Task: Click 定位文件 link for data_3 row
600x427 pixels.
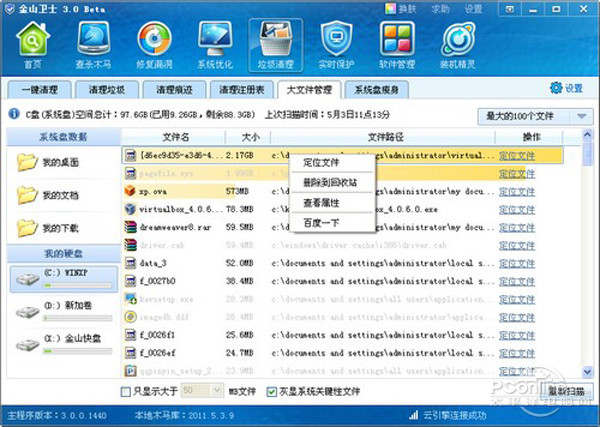Action: [517, 263]
